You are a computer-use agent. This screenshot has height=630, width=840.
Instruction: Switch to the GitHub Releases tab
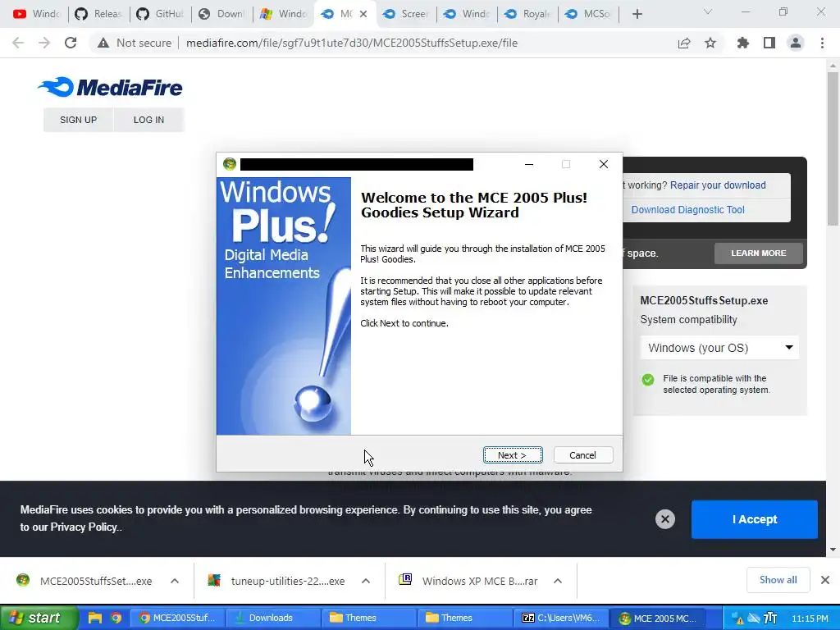(98, 14)
